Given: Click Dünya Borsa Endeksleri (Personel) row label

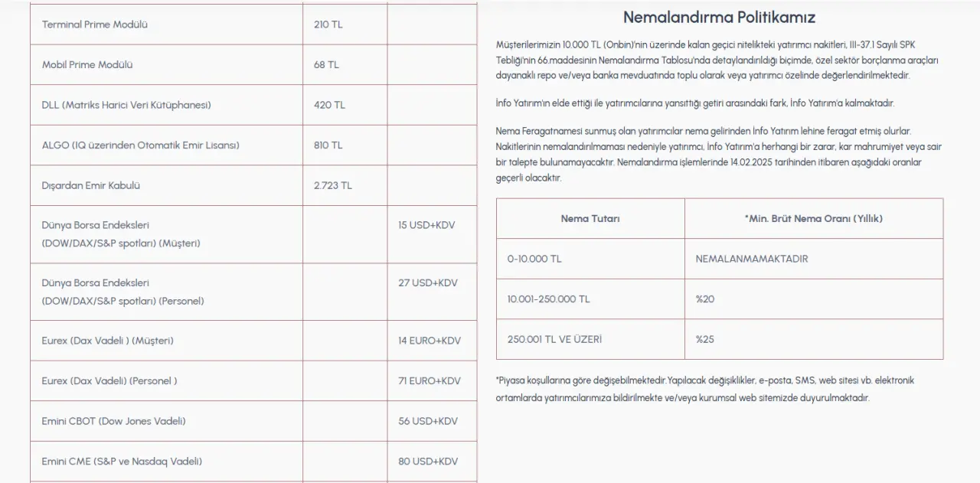Looking at the screenshot, I should point(122,292).
